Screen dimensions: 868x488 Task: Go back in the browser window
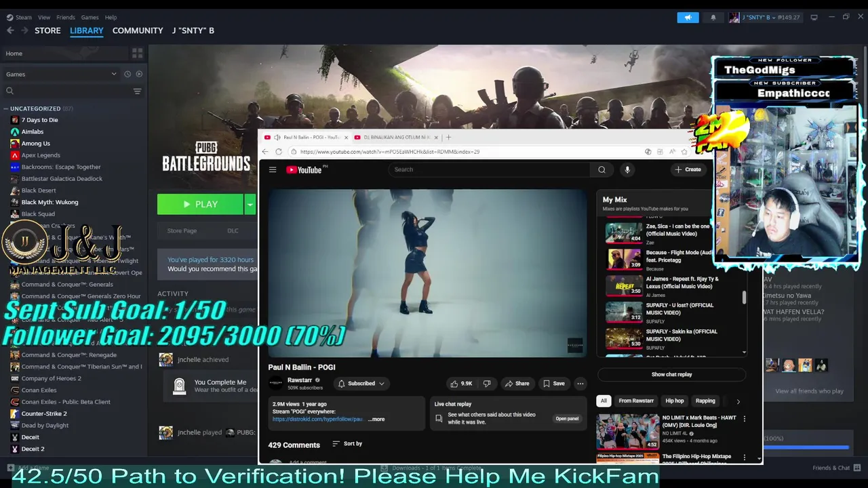(265, 152)
